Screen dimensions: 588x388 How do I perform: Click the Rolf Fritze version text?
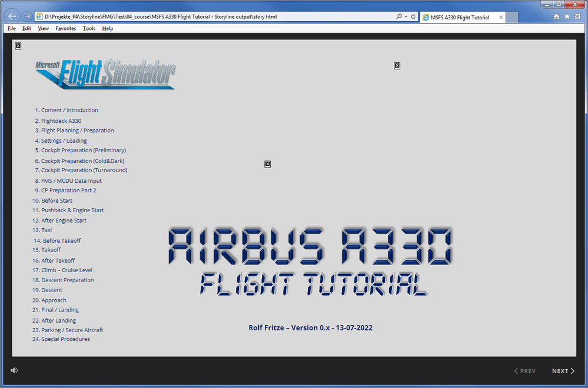click(311, 327)
